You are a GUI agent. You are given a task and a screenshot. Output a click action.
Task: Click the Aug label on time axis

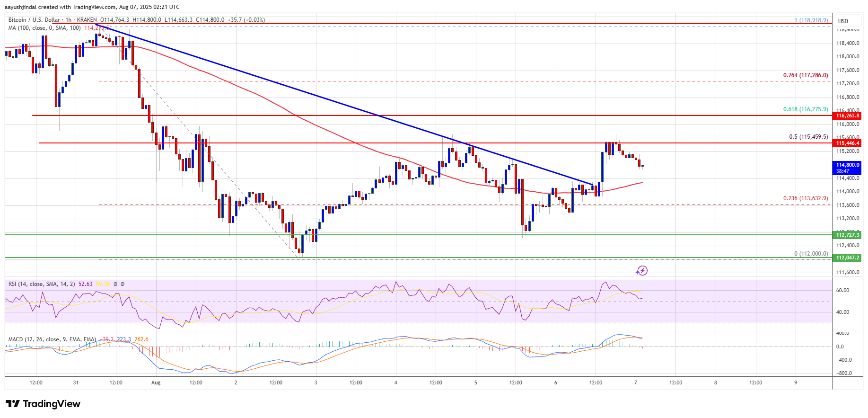(x=156, y=382)
